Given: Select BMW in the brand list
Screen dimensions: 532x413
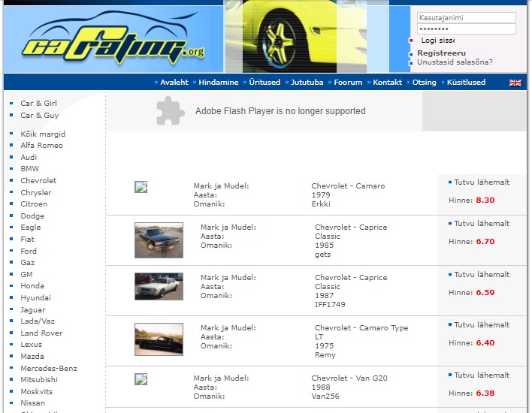Looking at the screenshot, I should click(x=30, y=168).
